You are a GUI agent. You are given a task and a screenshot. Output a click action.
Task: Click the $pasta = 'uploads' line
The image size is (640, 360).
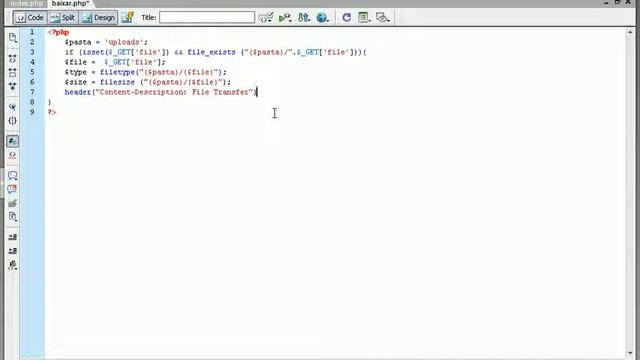106,42
